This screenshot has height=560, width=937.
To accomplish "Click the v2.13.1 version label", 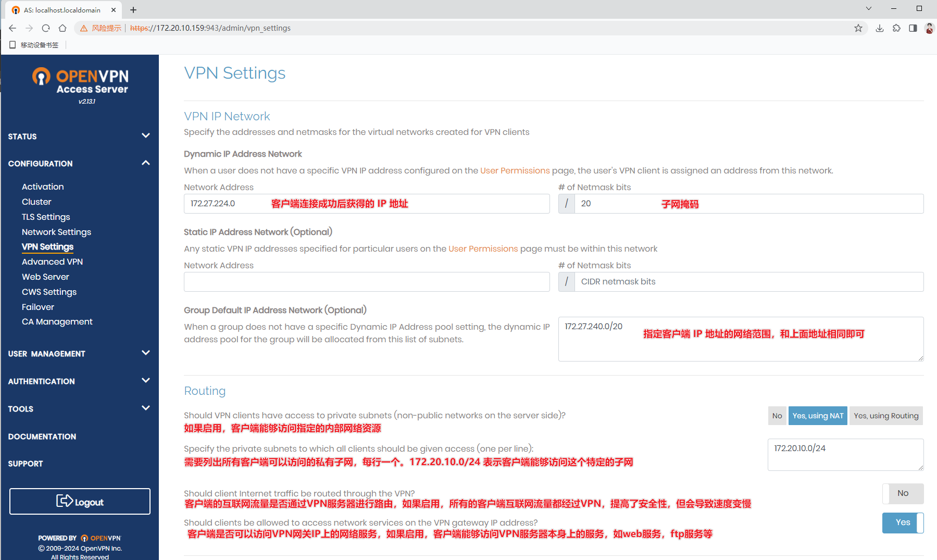I will pos(87,102).
